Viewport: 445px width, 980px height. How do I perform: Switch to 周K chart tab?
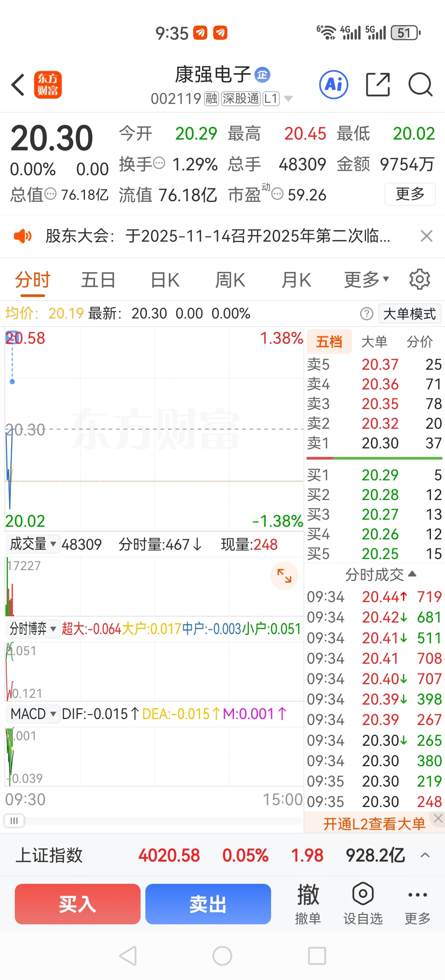coord(230,280)
